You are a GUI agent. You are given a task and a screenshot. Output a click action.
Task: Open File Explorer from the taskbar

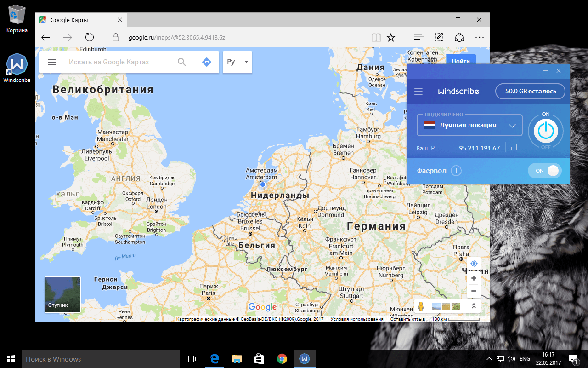click(237, 359)
